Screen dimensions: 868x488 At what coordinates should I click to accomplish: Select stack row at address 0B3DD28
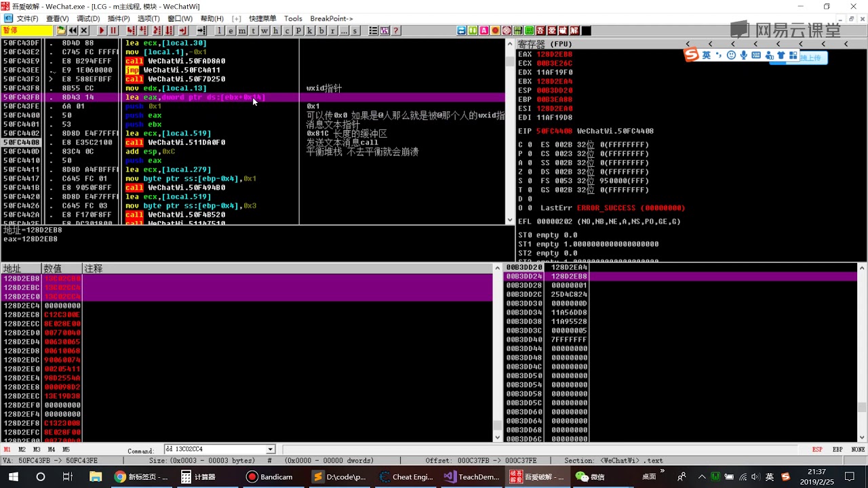[x=680, y=285]
